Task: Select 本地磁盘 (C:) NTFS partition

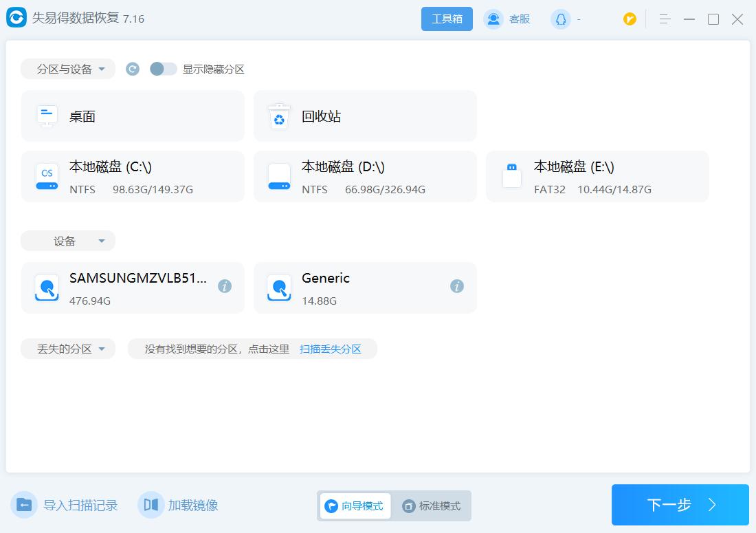Action: point(133,176)
